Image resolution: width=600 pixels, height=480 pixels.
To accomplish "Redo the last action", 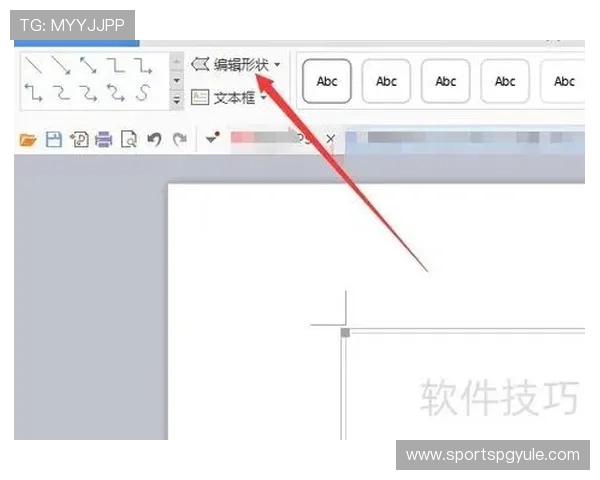I will pyautogui.click(x=179, y=139).
